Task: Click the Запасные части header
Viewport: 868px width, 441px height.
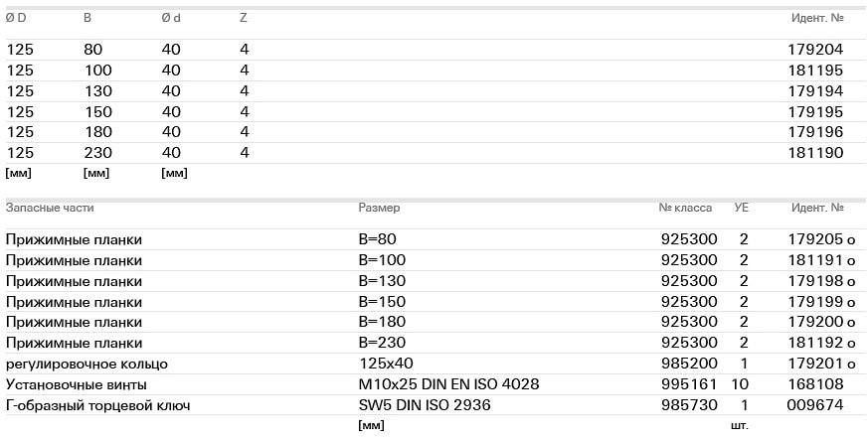Action: (x=50, y=209)
